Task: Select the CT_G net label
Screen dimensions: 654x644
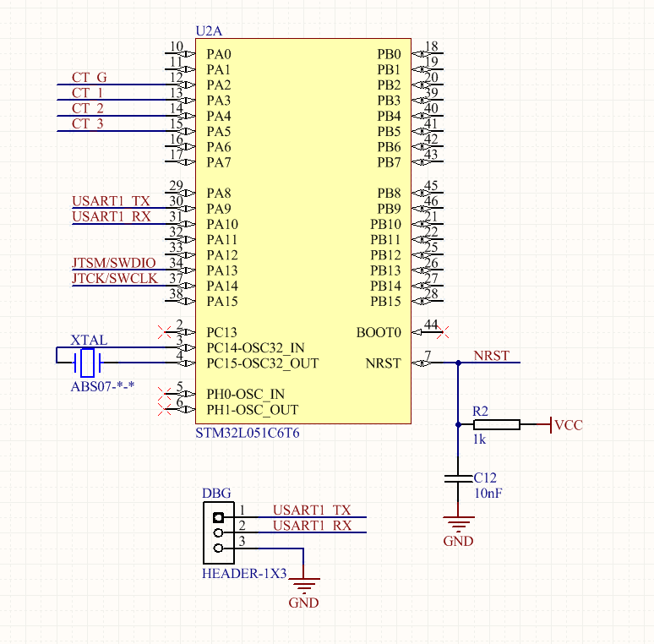Action: click(89, 77)
